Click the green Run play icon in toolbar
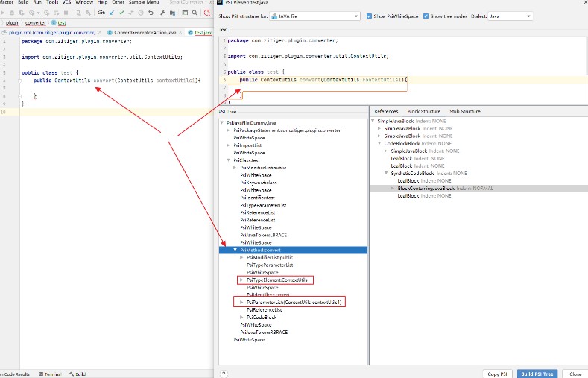This screenshot has height=378, width=588. [2, 13]
